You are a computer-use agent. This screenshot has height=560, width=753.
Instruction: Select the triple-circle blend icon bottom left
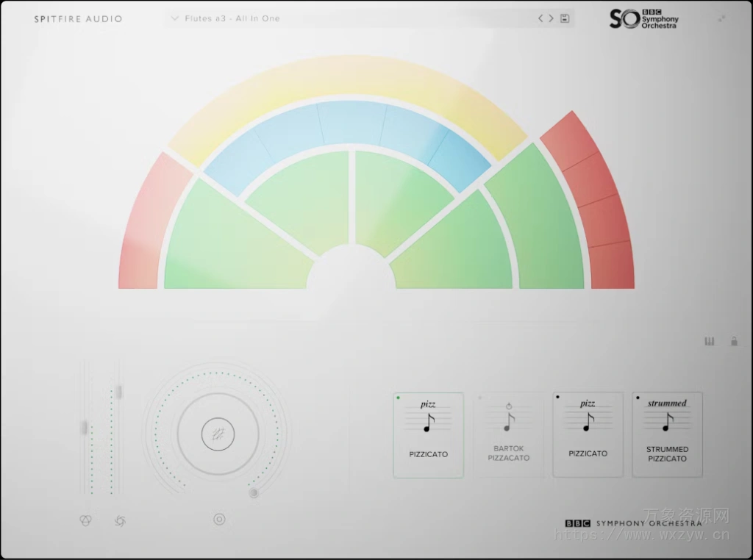[86, 520]
